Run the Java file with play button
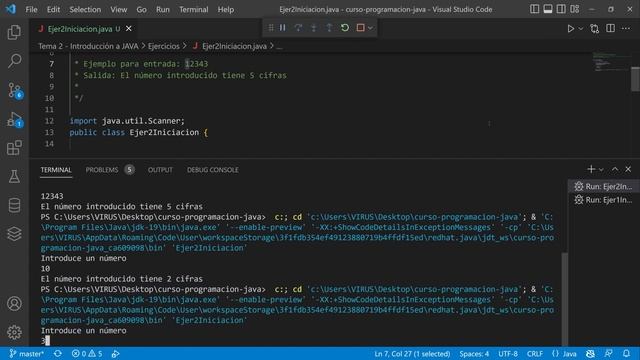This screenshot has width=640, height=360. coord(571,29)
